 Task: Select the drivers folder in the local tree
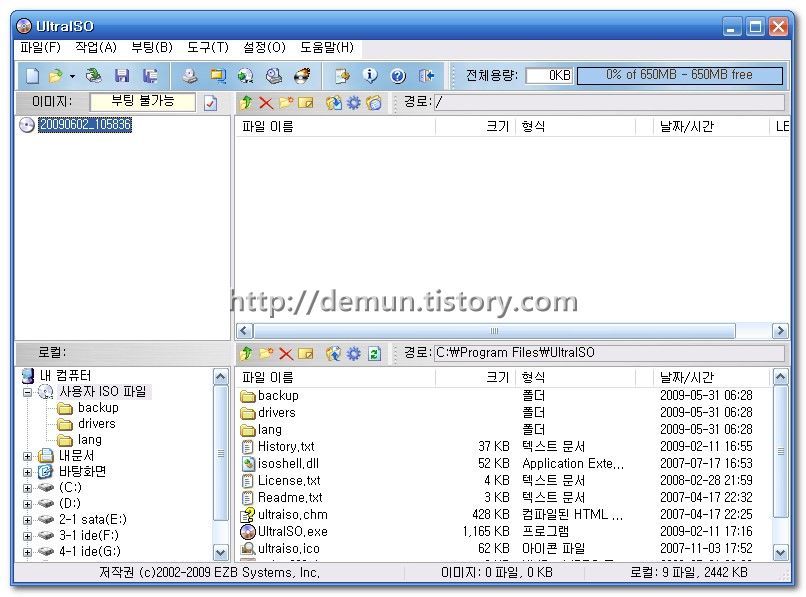click(97, 424)
